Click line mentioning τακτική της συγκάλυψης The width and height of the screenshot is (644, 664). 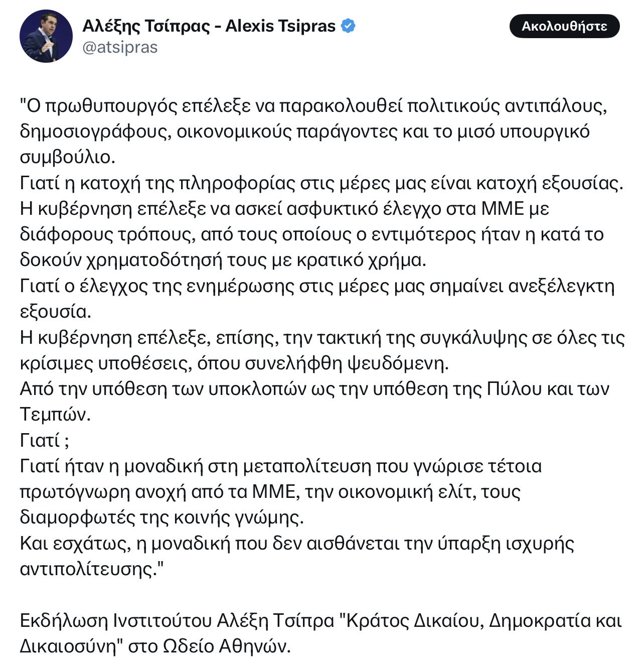pyautogui.click(x=323, y=338)
